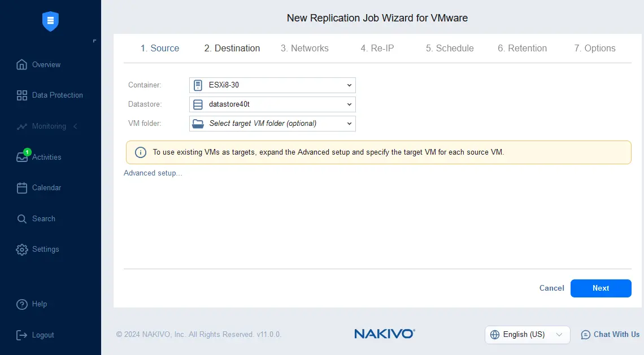Click the Data Protection grid icon
Image resolution: width=644 pixels, height=355 pixels.
click(22, 95)
